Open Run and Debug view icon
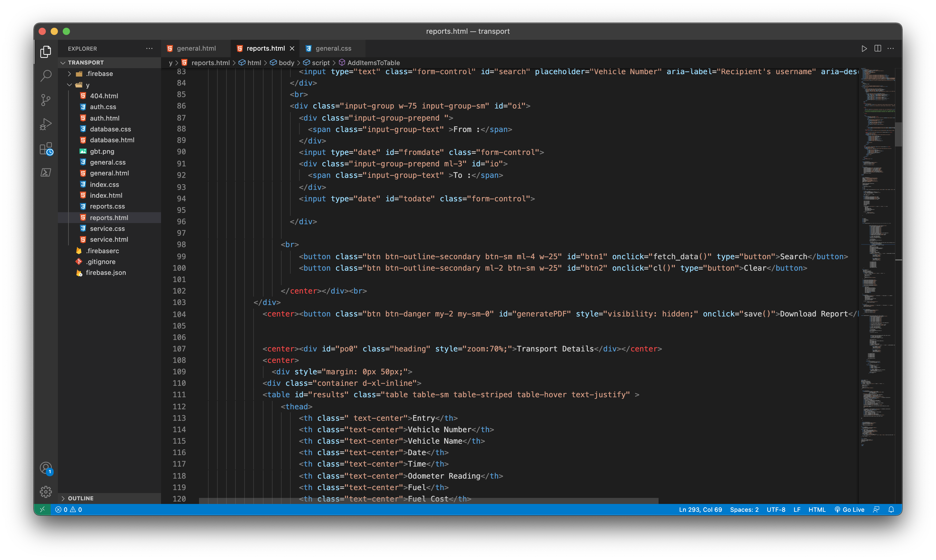The image size is (936, 560). (x=46, y=124)
